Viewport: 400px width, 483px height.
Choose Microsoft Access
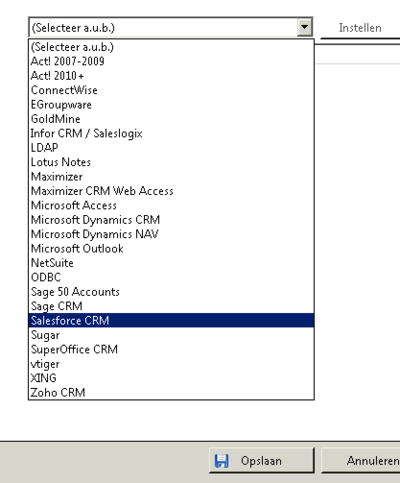[171, 205]
